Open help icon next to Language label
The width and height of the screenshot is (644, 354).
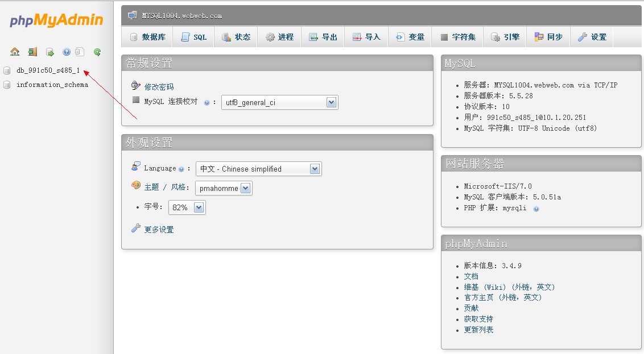coord(181,169)
